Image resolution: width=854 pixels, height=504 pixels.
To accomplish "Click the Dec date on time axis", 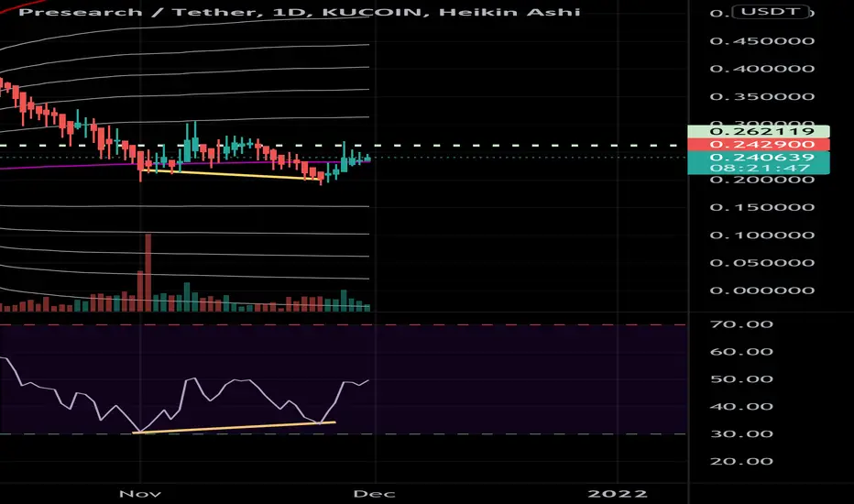I will tap(374, 494).
